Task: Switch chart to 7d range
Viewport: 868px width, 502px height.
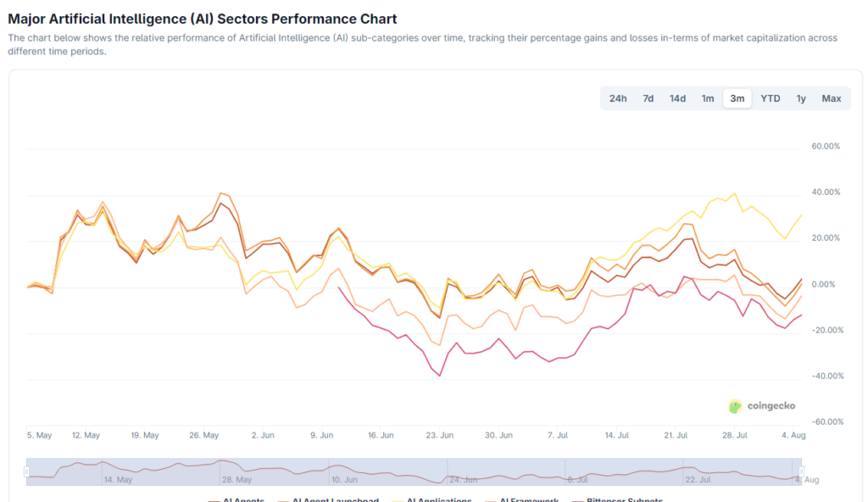Action: [x=648, y=98]
